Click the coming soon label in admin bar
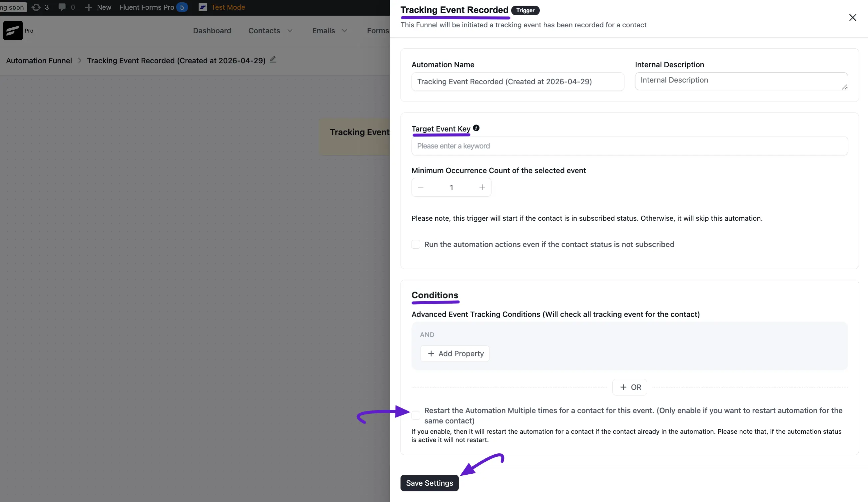868x502 pixels. pos(13,7)
